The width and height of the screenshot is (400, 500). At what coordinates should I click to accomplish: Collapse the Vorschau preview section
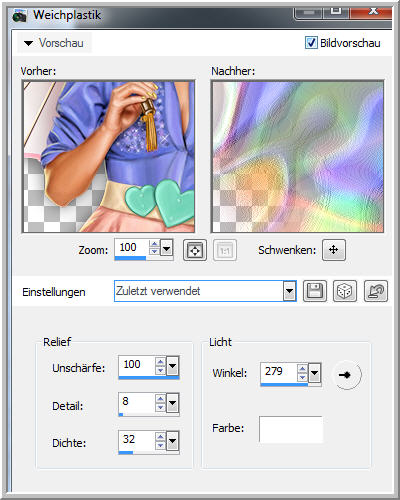[x=29, y=43]
